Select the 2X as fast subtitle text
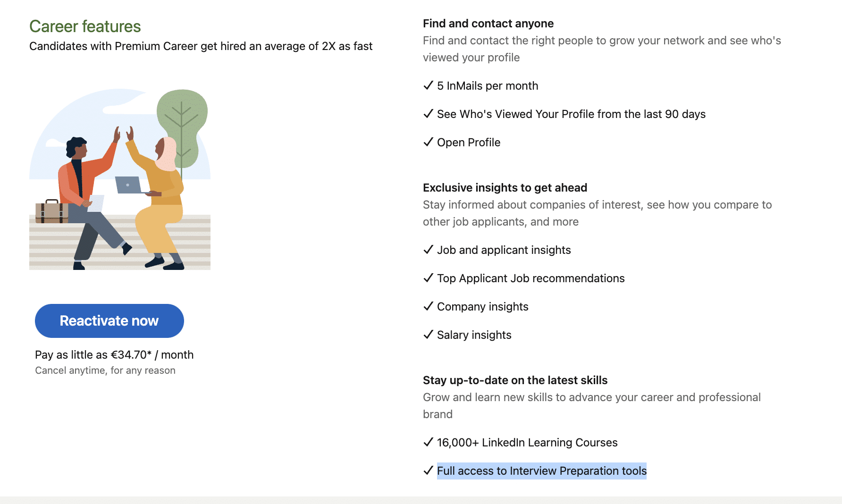The image size is (842, 504). 201,46
